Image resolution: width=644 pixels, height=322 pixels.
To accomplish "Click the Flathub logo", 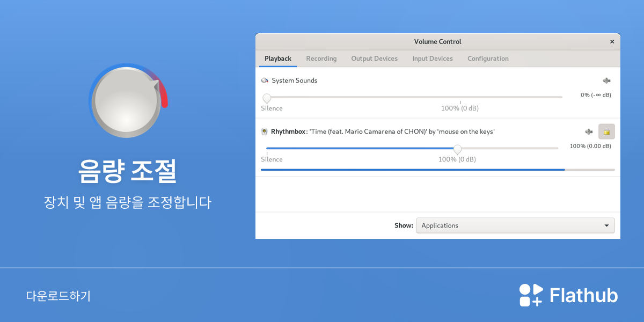I will (568, 295).
